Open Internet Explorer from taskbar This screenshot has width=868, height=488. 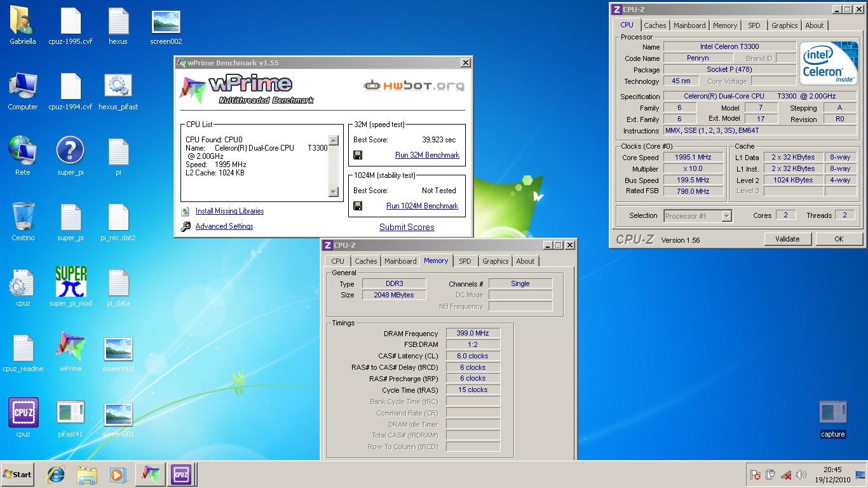57,474
